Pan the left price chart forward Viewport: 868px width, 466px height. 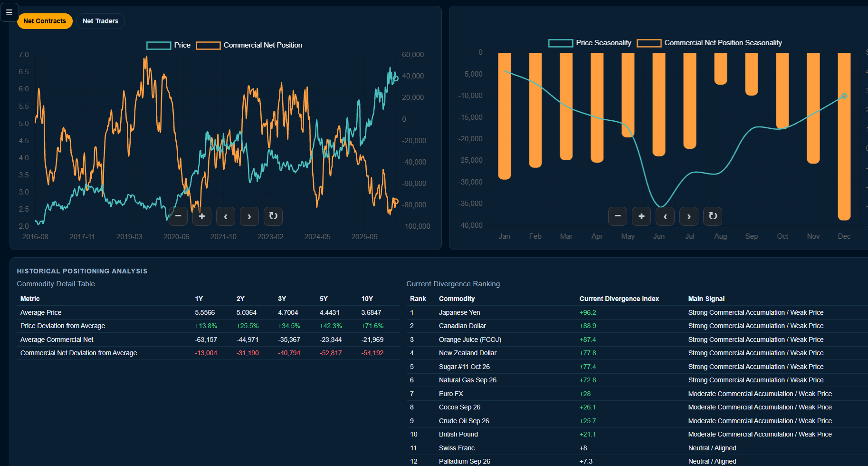pos(249,216)
